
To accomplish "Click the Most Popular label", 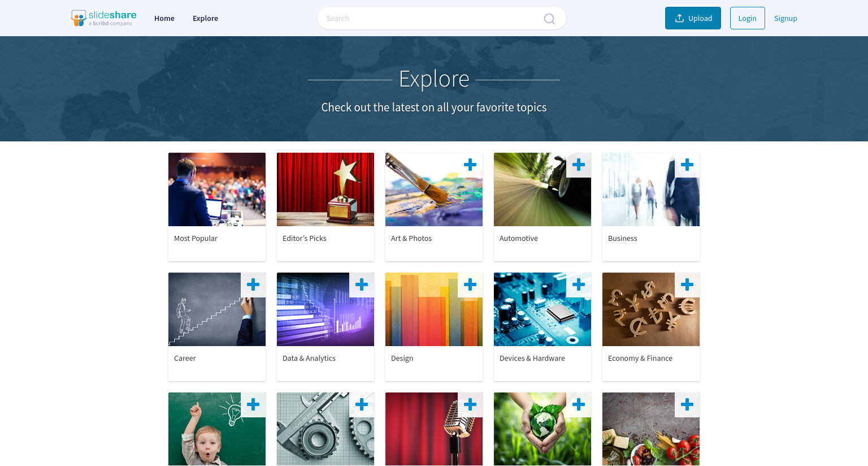I will (196, 238).
